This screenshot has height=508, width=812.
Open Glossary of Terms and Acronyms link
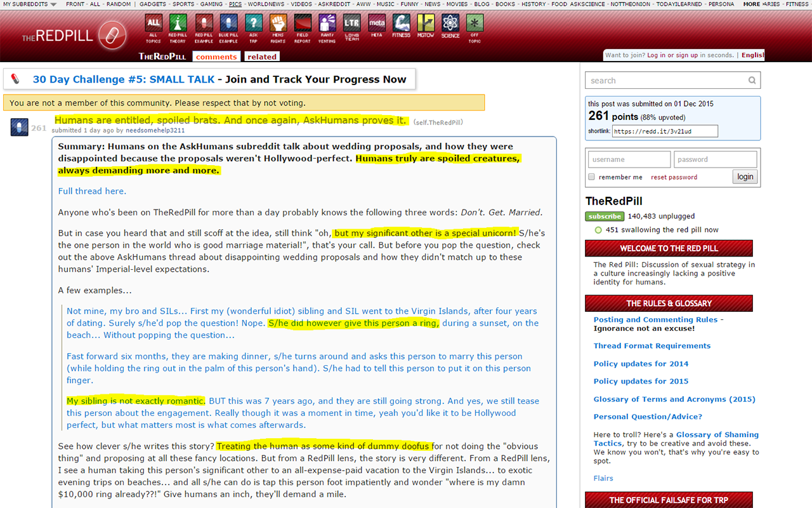(674, 399)
